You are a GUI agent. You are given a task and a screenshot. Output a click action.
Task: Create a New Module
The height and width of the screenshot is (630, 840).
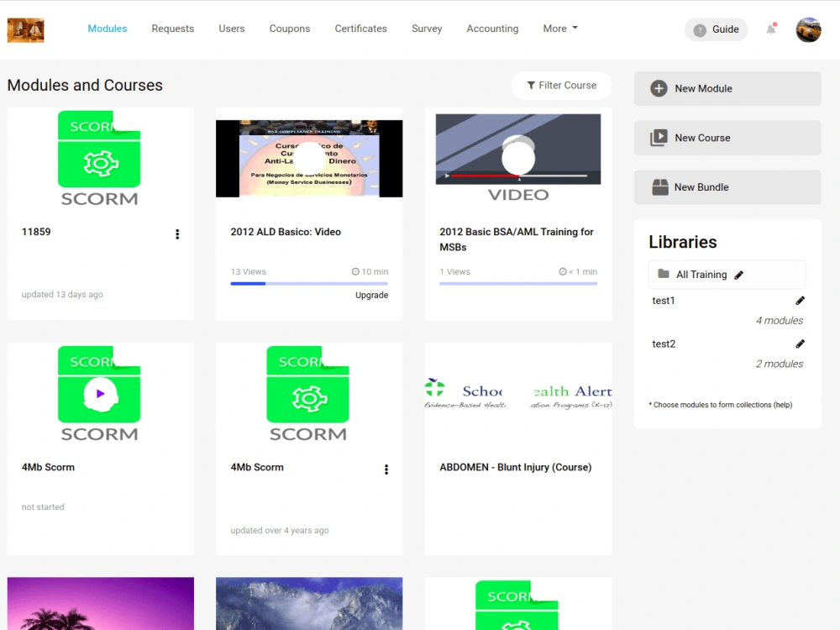pos(727,88)
